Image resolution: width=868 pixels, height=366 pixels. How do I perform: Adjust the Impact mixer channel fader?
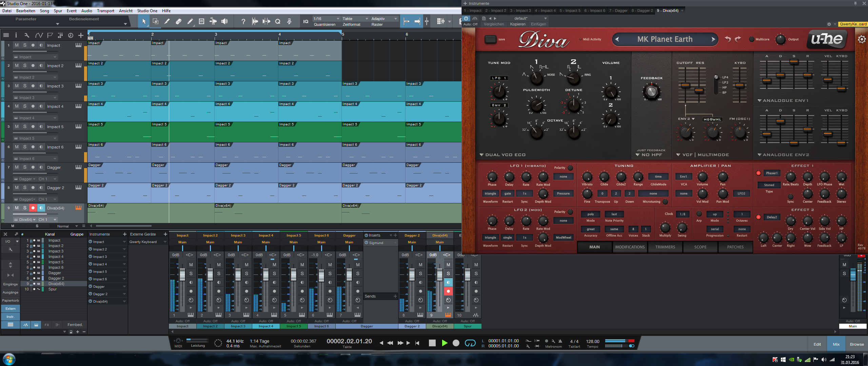point(182,274)
